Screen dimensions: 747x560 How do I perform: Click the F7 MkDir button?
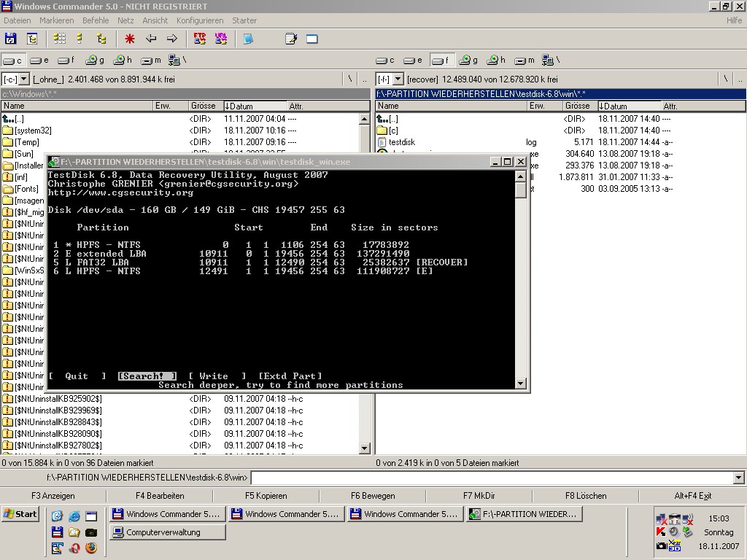479,496
